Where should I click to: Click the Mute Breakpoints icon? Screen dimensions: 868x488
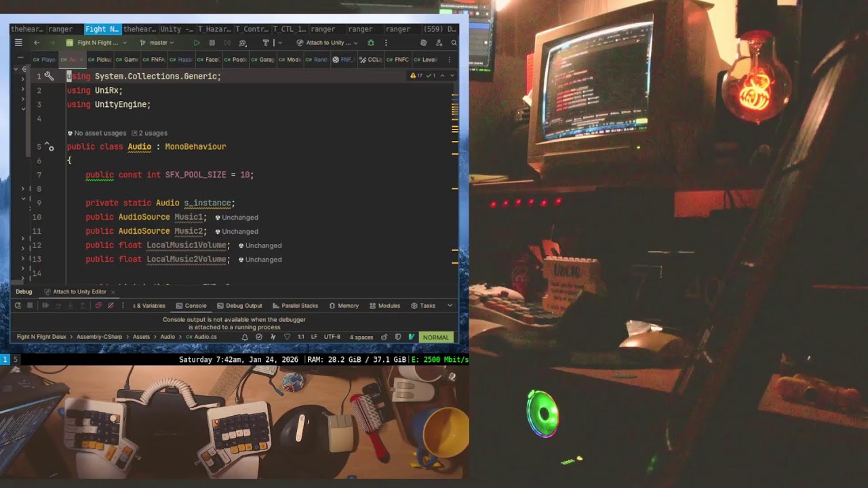[111, 306]
